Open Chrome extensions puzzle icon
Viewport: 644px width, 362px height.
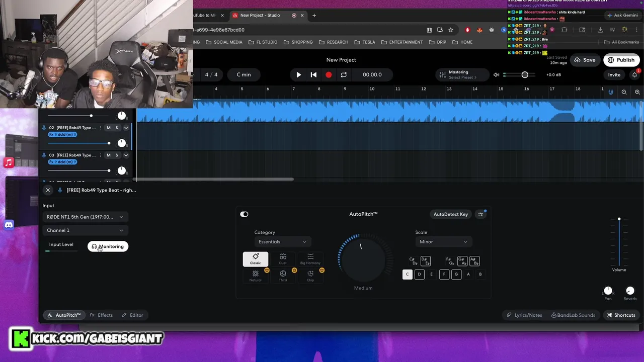(564, 30)
